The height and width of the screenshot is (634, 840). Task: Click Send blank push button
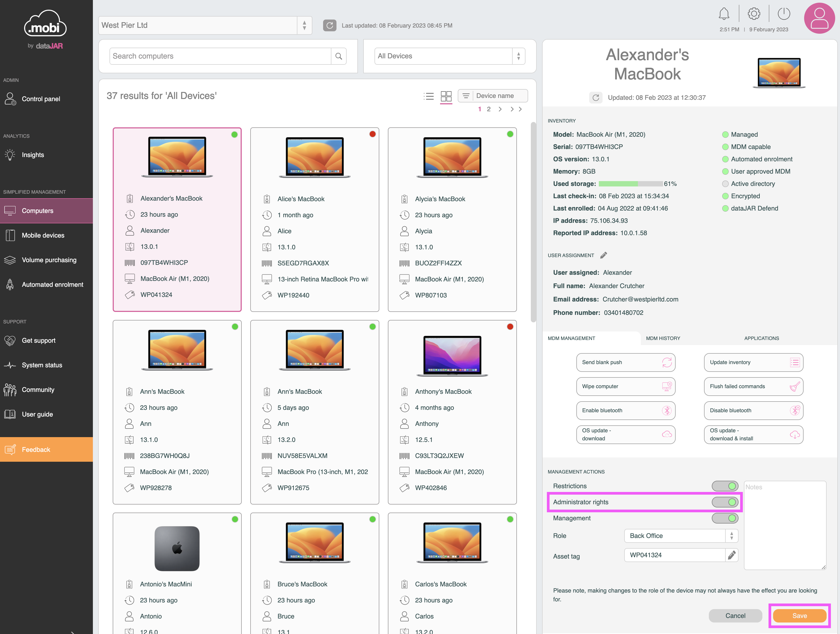pos(625,362)
